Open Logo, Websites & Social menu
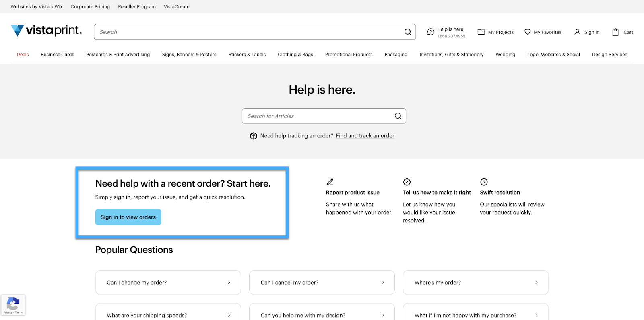The width and height of the screenshot is (644, 320). pyautogui.click(x=554, y=55)
